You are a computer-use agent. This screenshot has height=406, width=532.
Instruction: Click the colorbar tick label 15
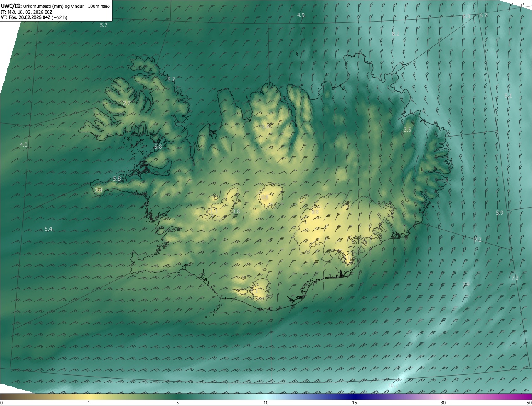[355, 403]
